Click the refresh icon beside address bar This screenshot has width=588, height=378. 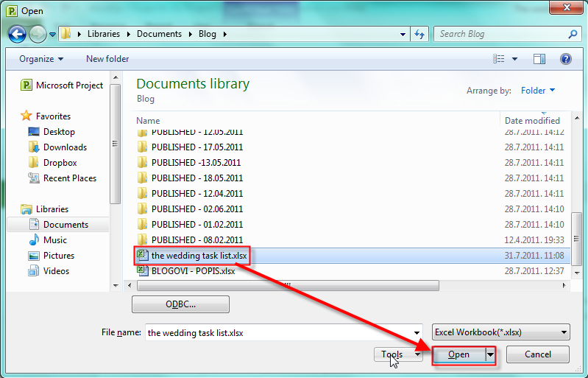pyautogui.click(x=419, y=34)
